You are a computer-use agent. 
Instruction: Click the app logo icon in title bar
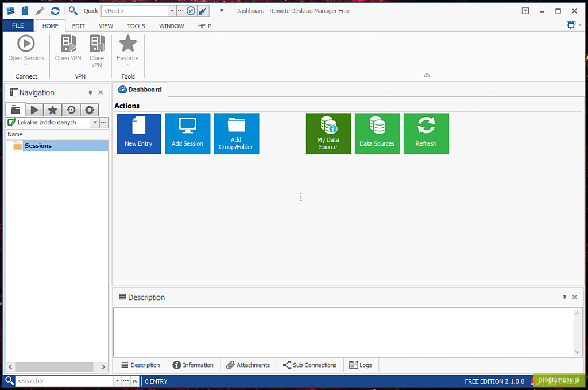click(10, 11)
